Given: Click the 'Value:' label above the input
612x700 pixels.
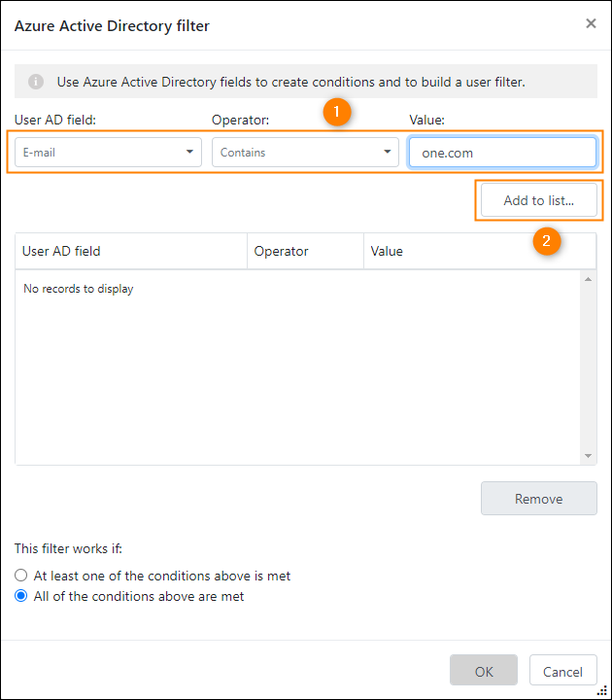Looking at the screenshot, I should pos(426,121).
